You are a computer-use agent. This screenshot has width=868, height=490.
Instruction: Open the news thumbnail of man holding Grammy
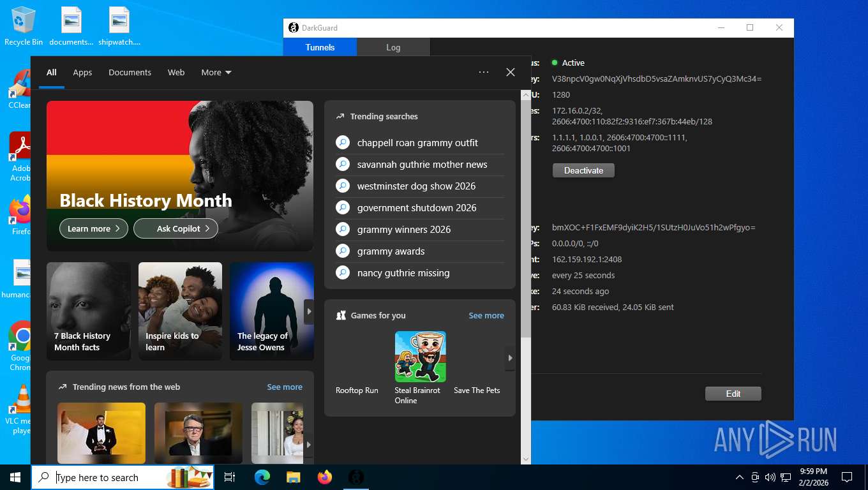(x=101, y=433)
